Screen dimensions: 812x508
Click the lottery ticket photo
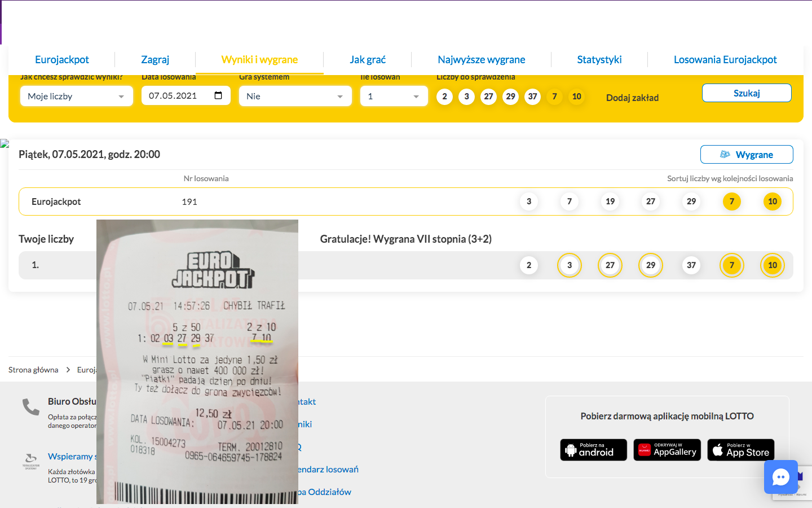tap(197, 362)
